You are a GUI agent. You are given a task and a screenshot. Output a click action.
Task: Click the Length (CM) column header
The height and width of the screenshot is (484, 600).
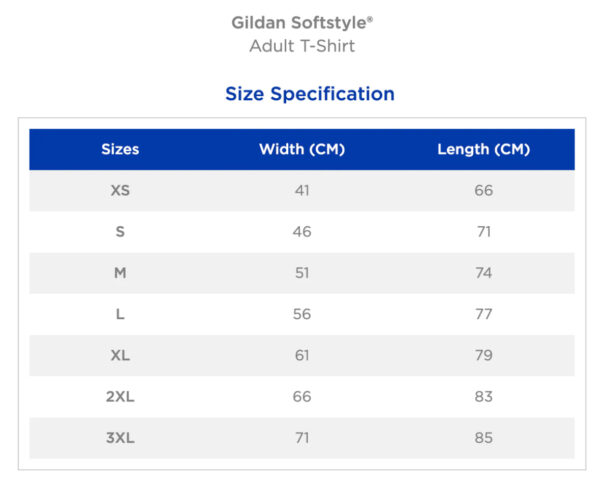[x=484, y=149]
